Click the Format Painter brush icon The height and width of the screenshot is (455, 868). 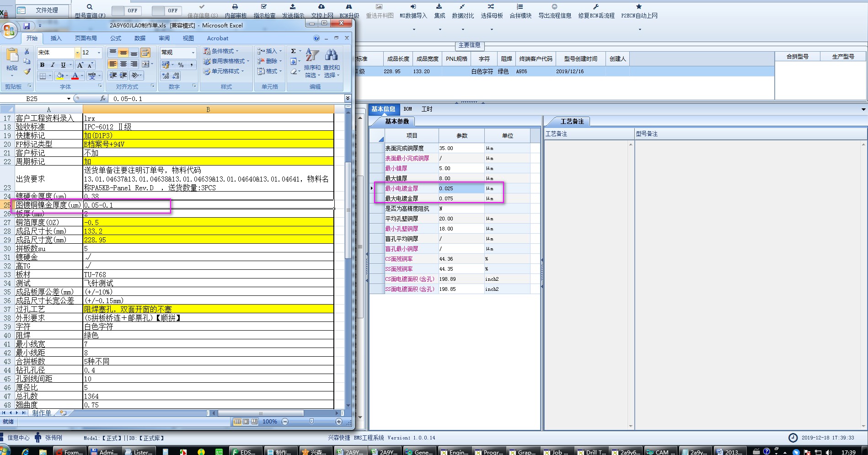coord(27,71)
